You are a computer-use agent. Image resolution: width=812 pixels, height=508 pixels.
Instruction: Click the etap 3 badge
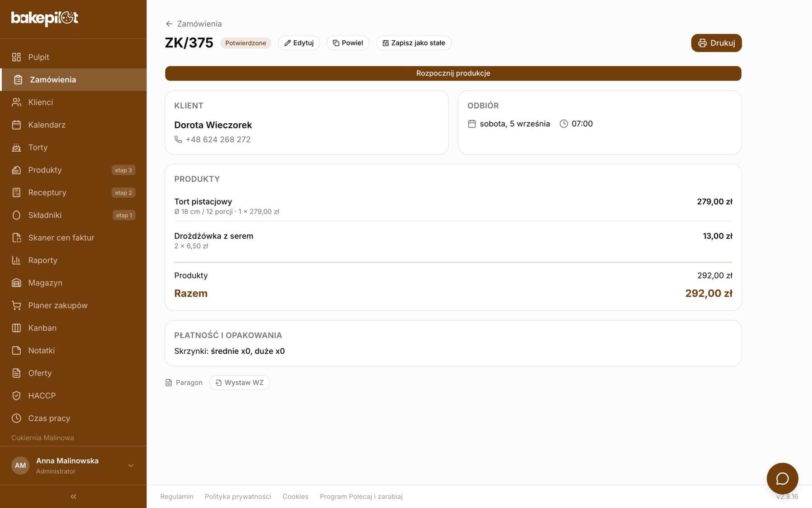(x=123, y=170)
